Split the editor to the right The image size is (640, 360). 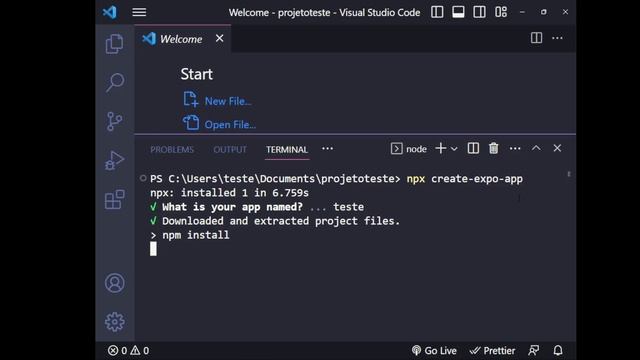[536, 38]
